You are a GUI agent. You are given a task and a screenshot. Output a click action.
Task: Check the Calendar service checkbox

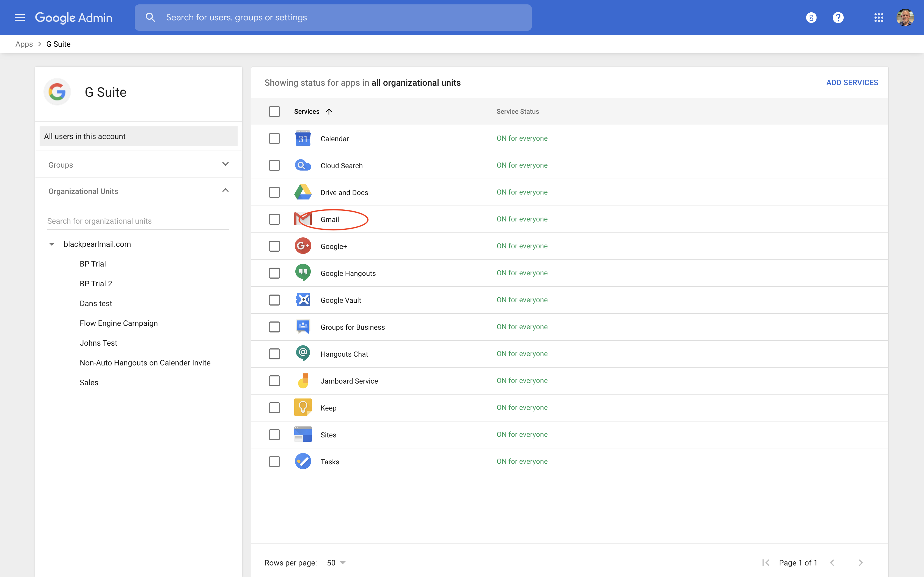click(x=274, y=138)
